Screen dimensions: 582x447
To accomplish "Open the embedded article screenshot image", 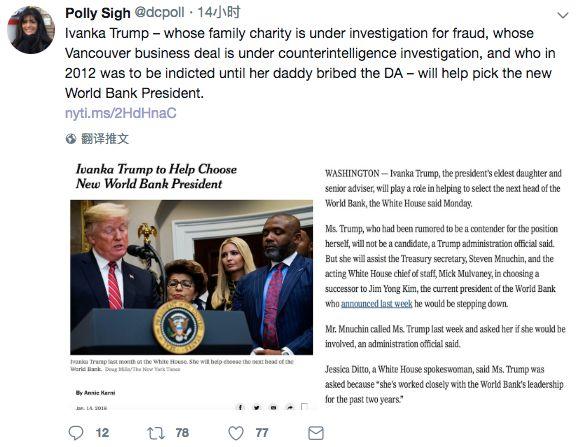I will 317,285.
